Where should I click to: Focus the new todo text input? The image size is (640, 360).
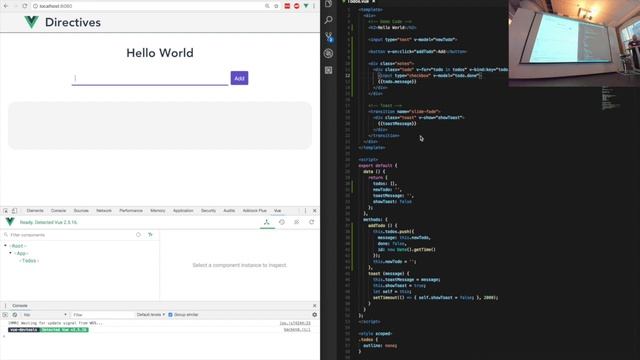[x=150, y=78]
